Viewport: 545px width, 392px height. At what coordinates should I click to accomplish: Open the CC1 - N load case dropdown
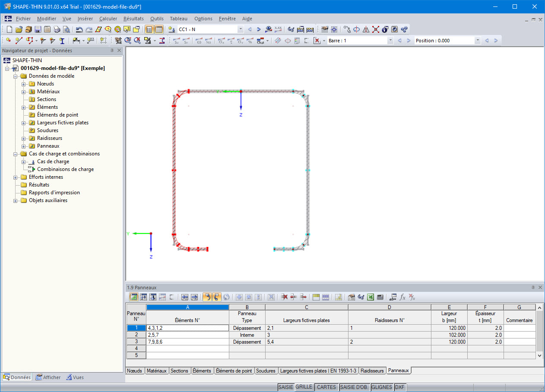coord(240,29)
